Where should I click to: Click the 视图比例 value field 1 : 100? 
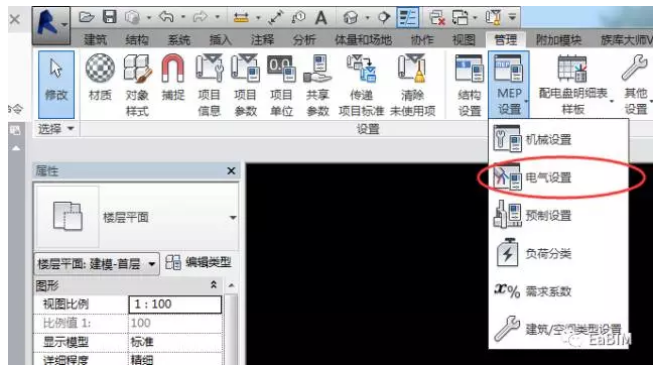click(x=175, y=304)
